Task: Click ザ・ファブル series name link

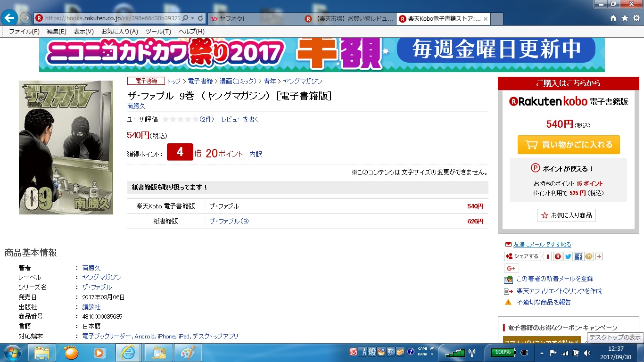Action: (97, 287)
